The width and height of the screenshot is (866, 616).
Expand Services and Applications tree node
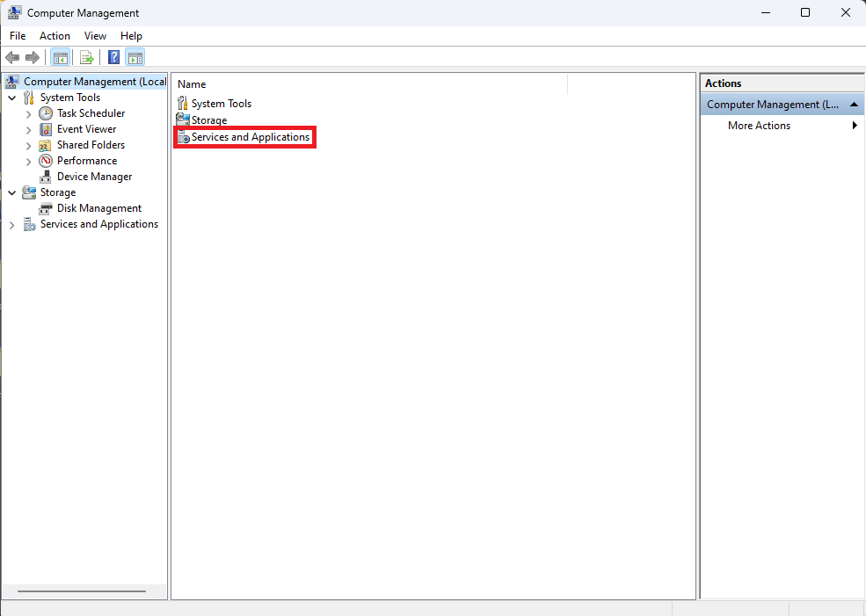coord(12,225)
